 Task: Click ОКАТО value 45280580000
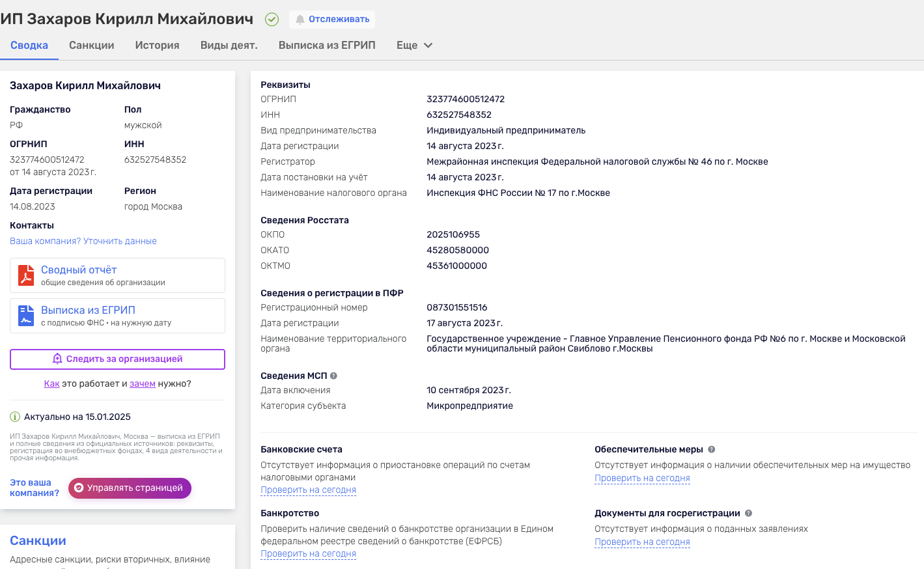point(458,250)
